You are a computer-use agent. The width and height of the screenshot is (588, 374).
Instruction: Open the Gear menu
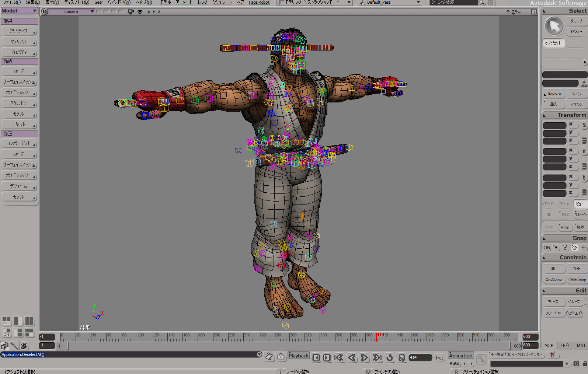point(98,2)
